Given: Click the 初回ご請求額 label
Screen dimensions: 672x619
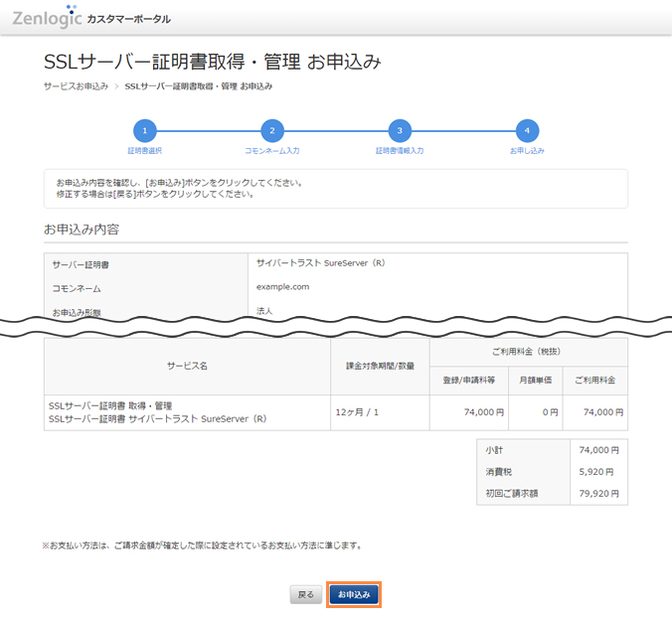Looking at the screenshot, I should pos(512,494).
